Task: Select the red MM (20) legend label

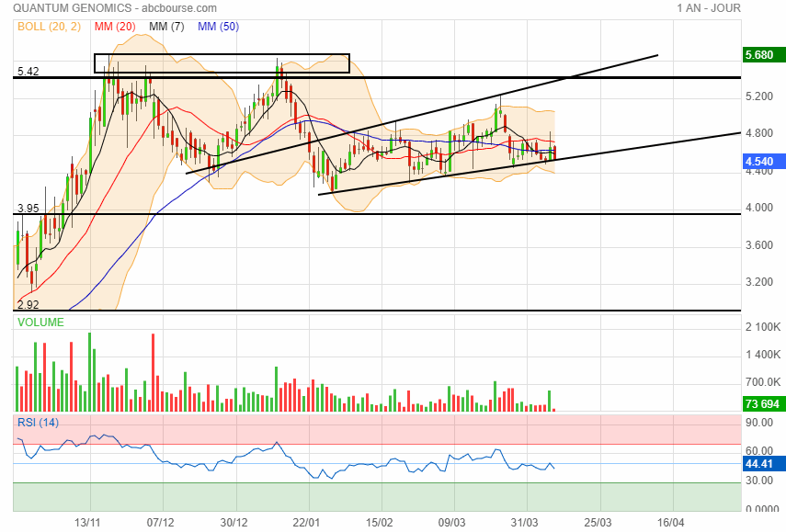Action: [115, 27]
